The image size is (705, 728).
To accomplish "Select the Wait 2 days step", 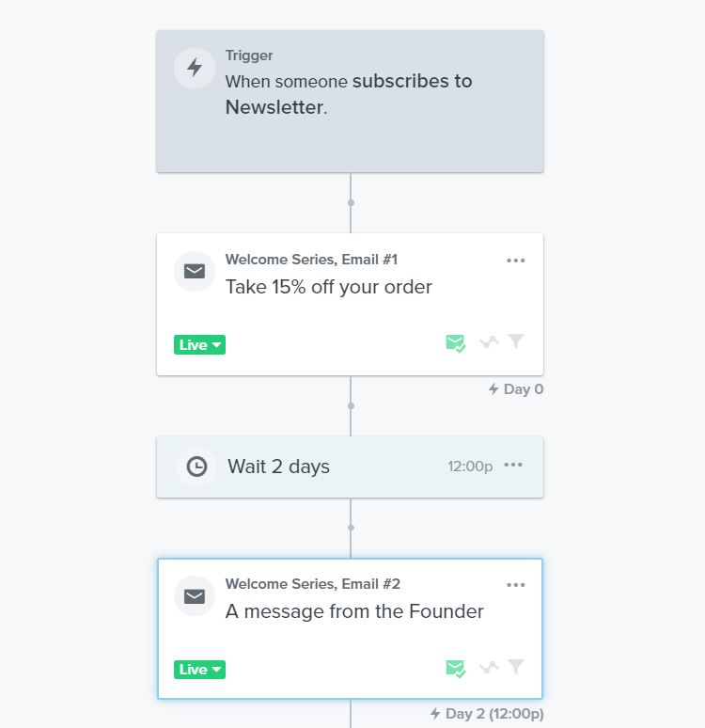I will click(x=350, y=467).
